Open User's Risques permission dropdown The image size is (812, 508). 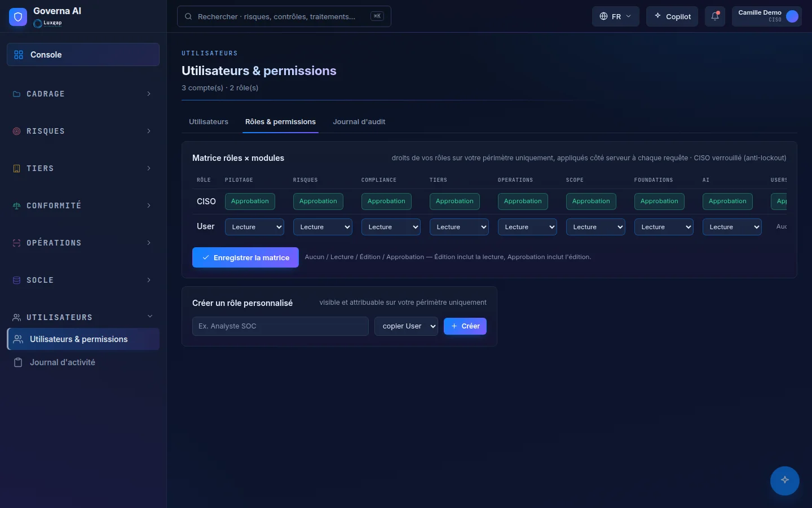(323, 227)
